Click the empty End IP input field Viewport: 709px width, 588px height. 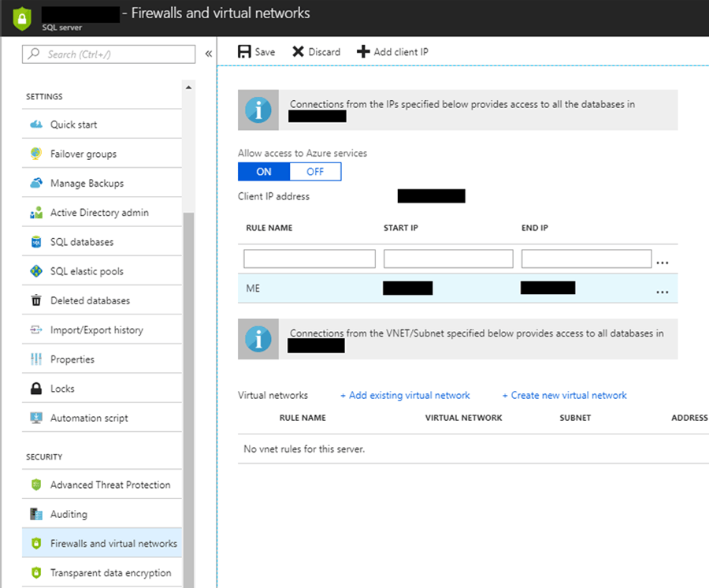pyautogui.click(x=586, y=259)
